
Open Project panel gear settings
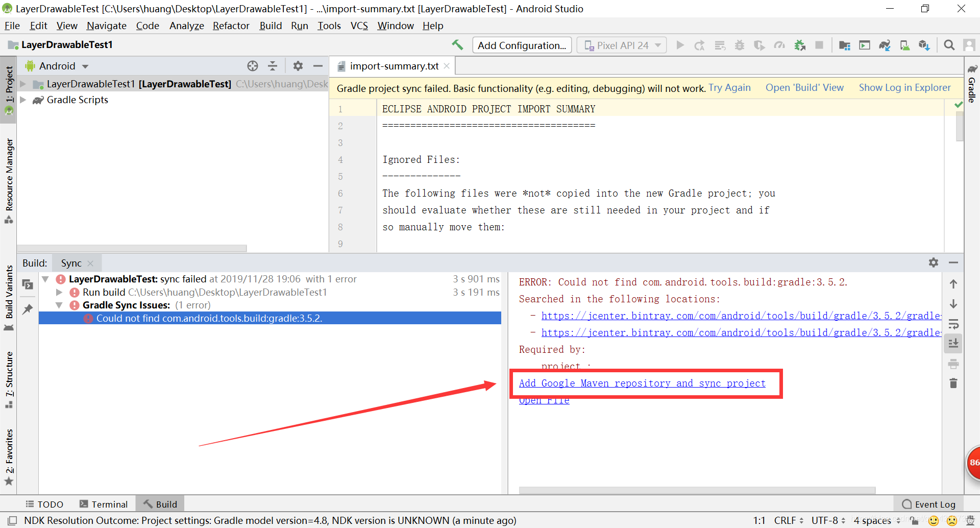[x=298, y=66]
